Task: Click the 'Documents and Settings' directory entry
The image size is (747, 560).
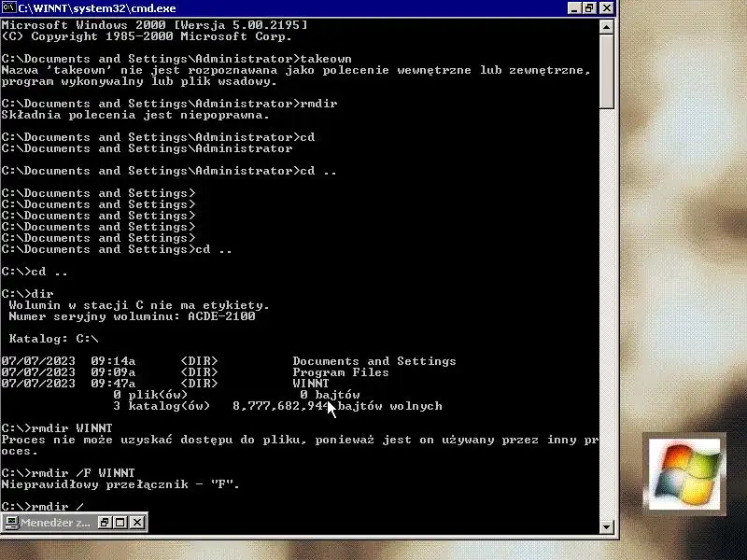Action: coord(374,361)
